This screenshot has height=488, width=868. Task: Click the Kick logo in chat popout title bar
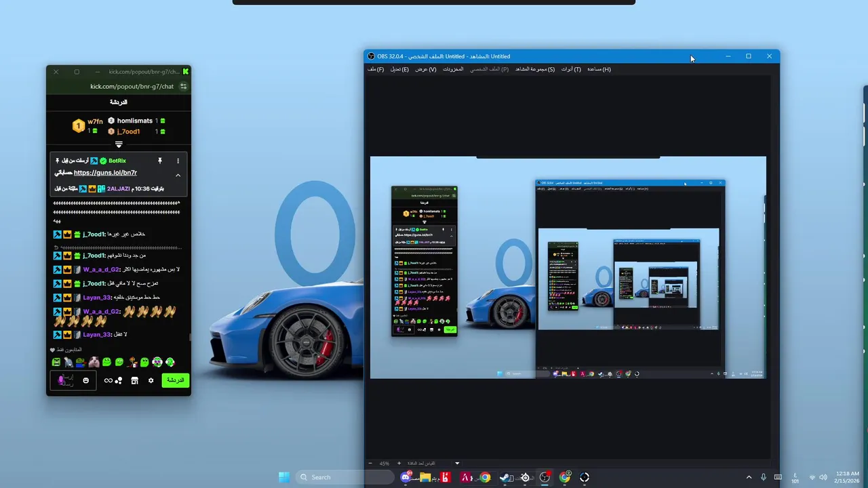click(x=186, y=71)
